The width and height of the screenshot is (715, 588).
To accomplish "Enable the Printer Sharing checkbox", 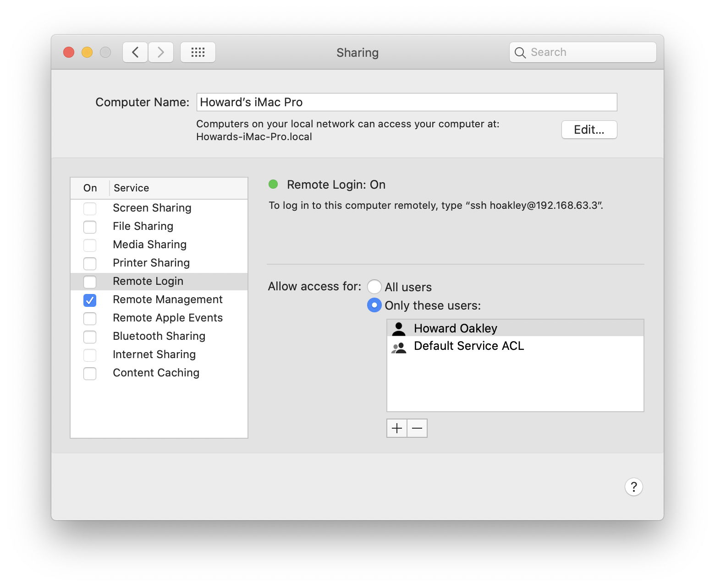I will pos(90,263).
